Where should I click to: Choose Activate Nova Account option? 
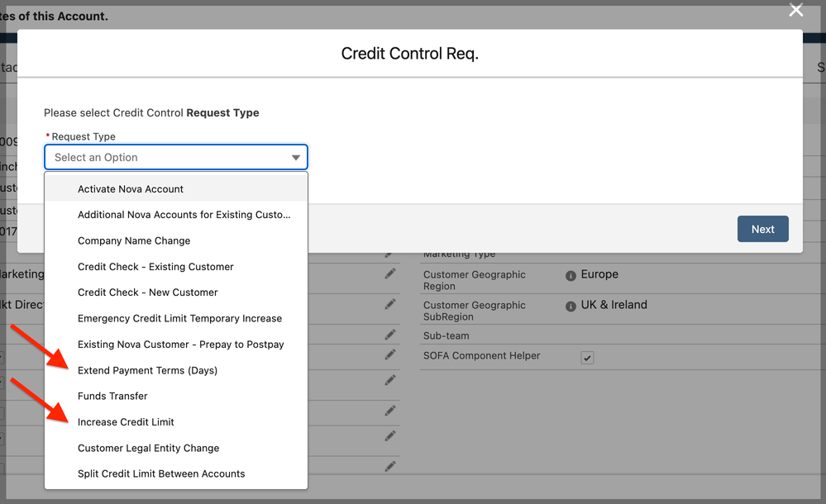click(176, 189)
